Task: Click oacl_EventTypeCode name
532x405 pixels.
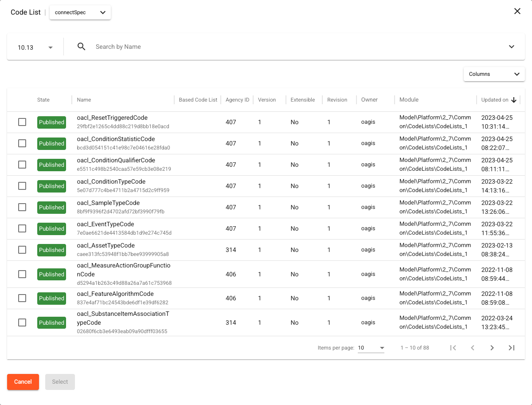Action: 106,224
